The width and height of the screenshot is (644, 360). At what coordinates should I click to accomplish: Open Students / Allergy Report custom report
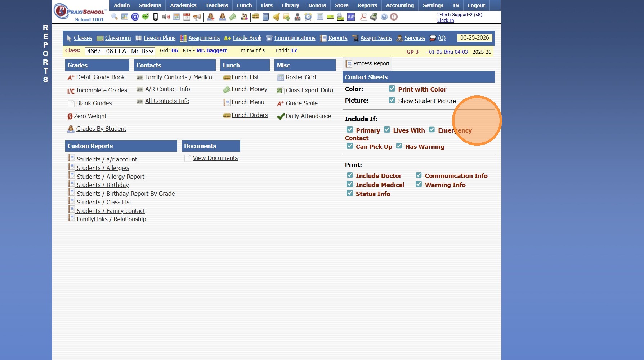111,177
